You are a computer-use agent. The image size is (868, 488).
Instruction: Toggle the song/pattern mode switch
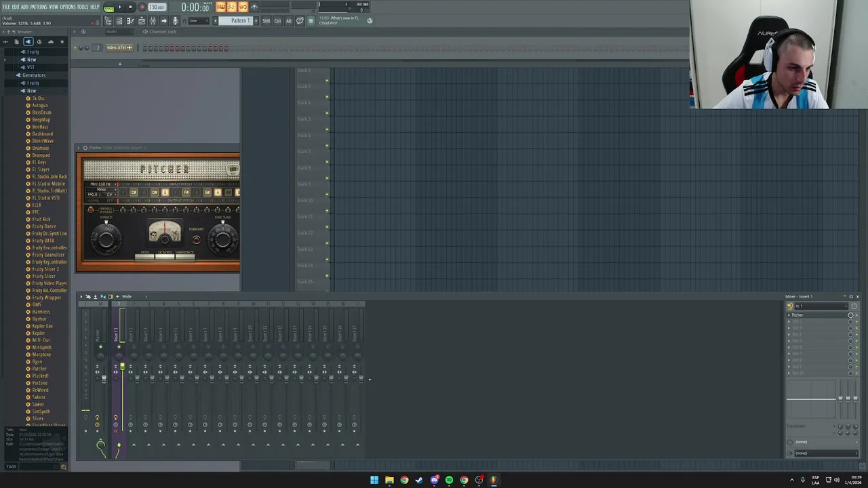[108, 7]
